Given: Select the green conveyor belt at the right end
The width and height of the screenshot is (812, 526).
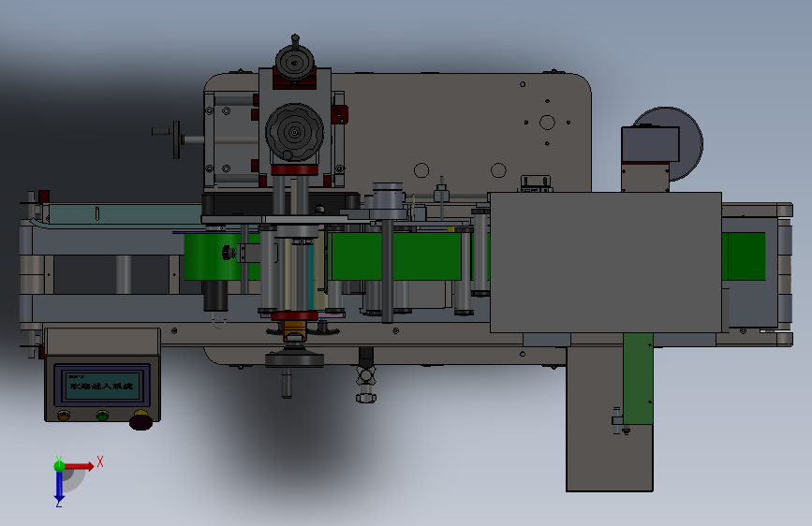Looking at the screenshot, I should pyautogui.click(x=744, y=256).
